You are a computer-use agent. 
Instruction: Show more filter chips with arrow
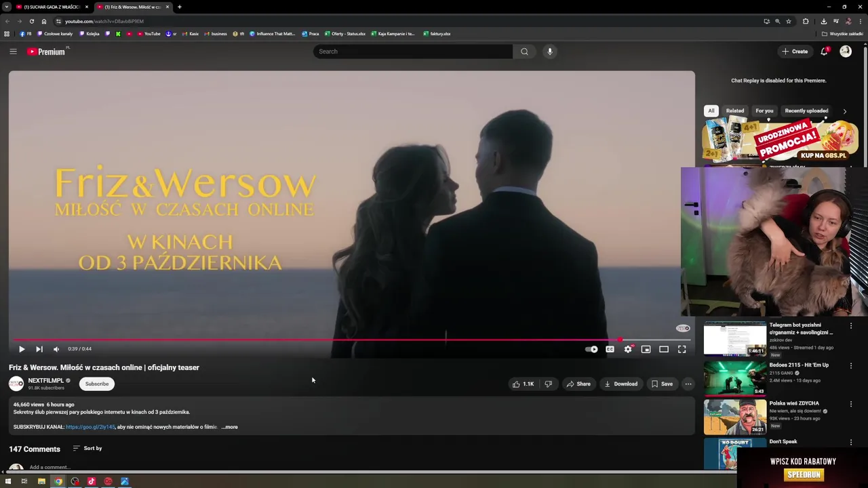click(x=844, y=111)
